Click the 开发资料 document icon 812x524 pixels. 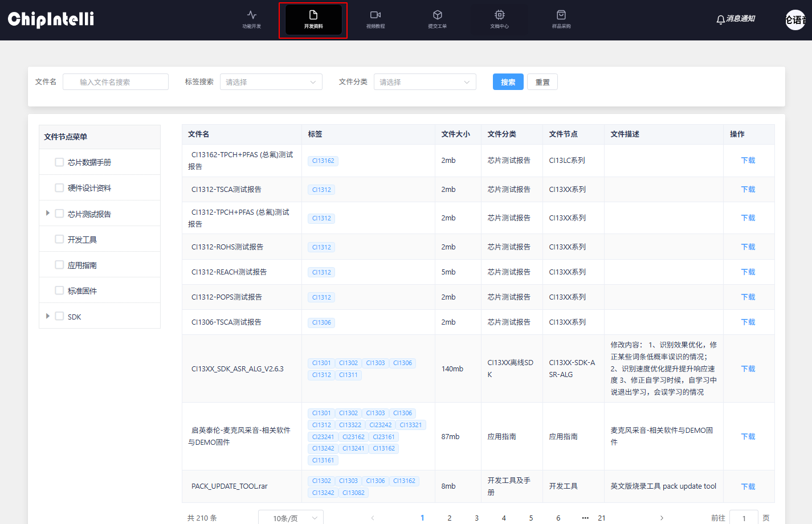coord(313,15)
